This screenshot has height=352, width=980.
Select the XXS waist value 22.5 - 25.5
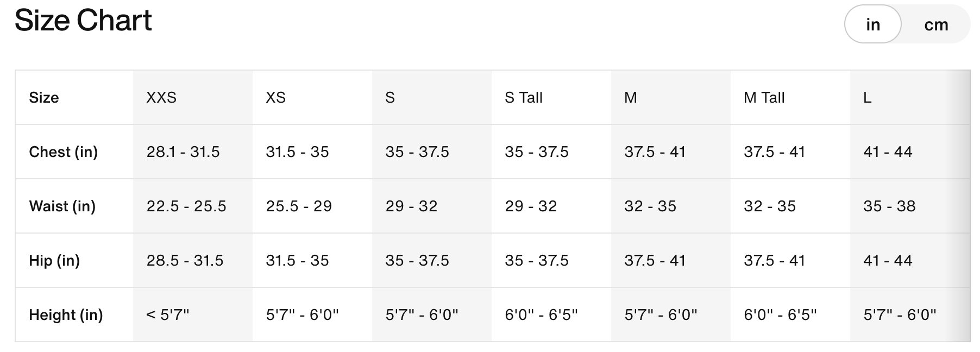tap(186, 206)
